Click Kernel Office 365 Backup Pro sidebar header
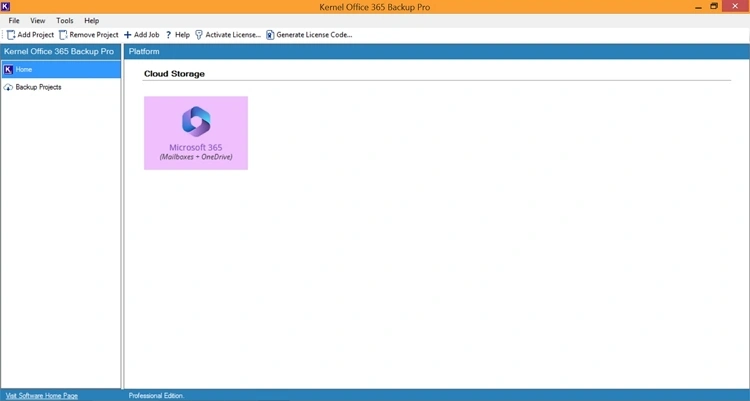The image size is (750, 401). tap(59, 51)
